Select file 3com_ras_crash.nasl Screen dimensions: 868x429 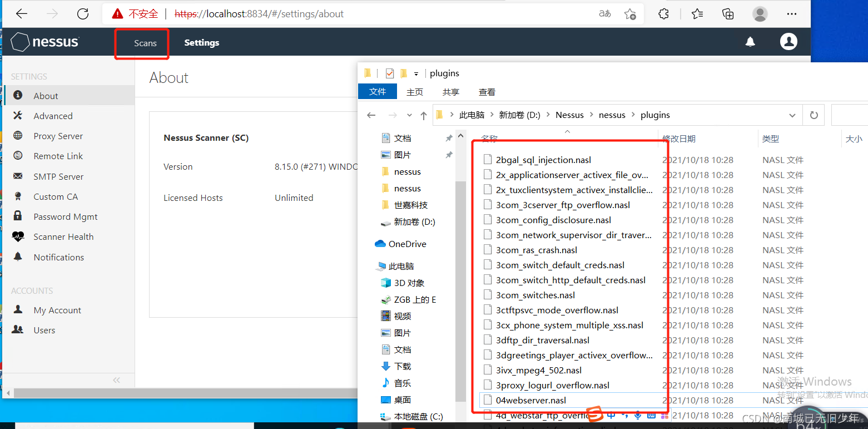click(537, 250)
